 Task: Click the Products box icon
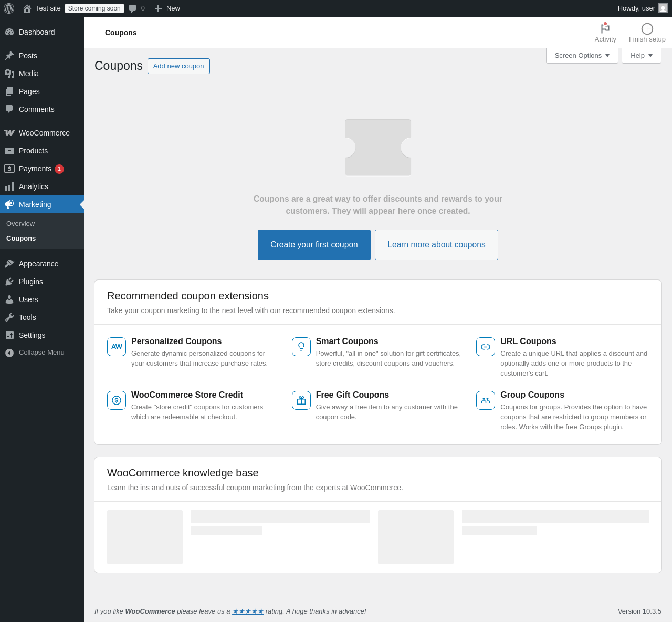(9, 151)
